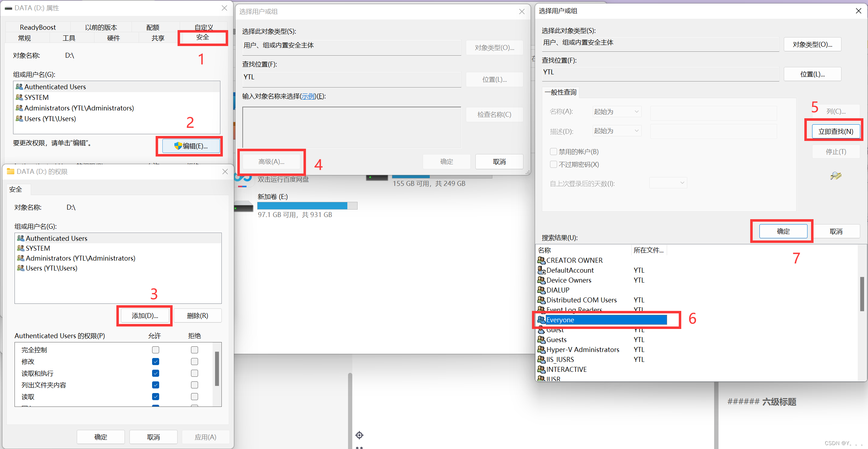Switch to the 工具 tab
The height and width of the screenshot is (449, 868).
69,38
